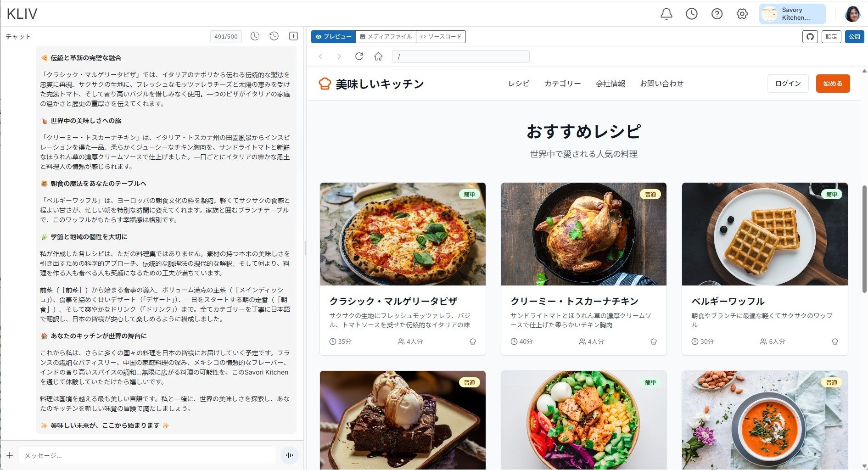Click the ログイン button
Screen dimensions: 868x470
coord(788,84)
